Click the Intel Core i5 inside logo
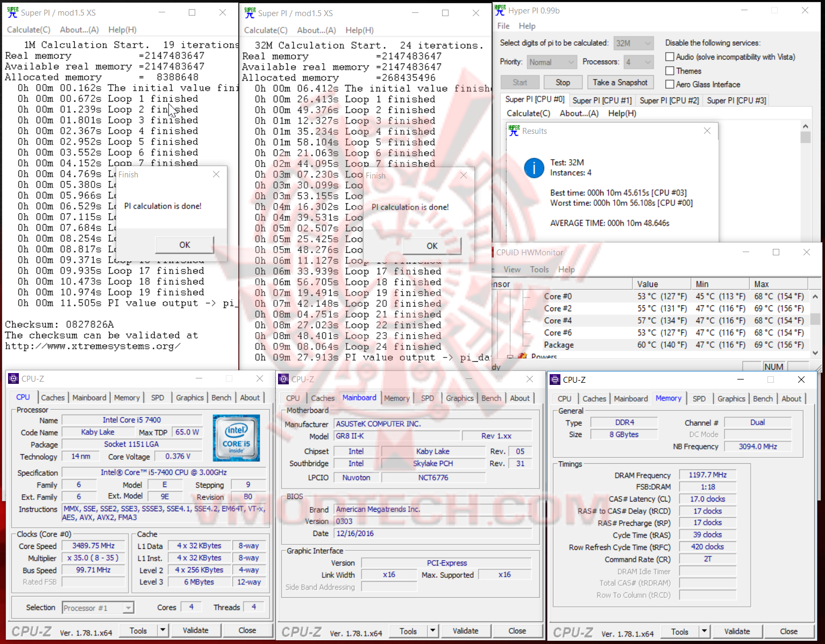The width and height of the screenshot is (825, 644). 236,438
